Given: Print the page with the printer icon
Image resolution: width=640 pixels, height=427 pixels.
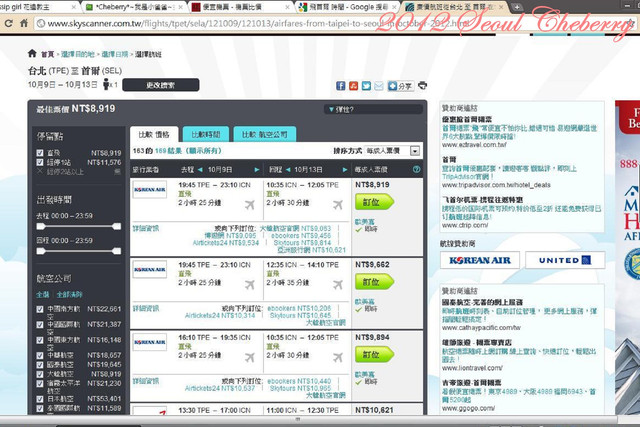Looking at the screenshot, I should pos(422,86).
